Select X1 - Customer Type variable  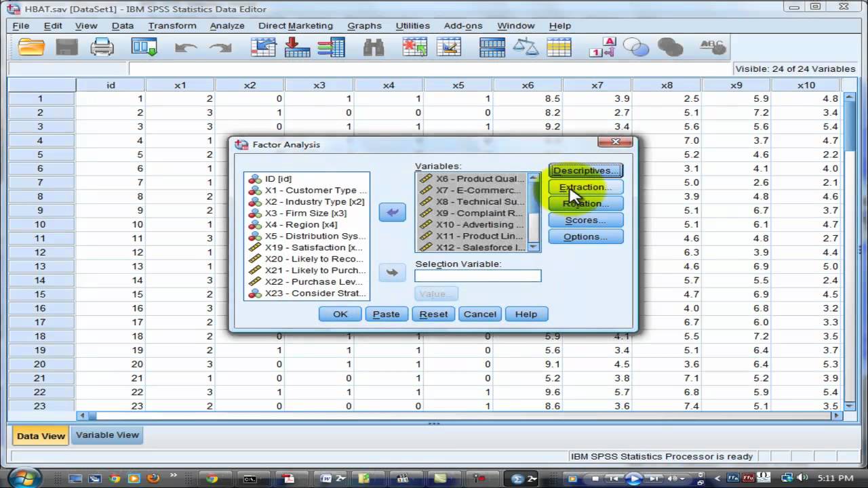pyautogui.click(x=307, y=190)
